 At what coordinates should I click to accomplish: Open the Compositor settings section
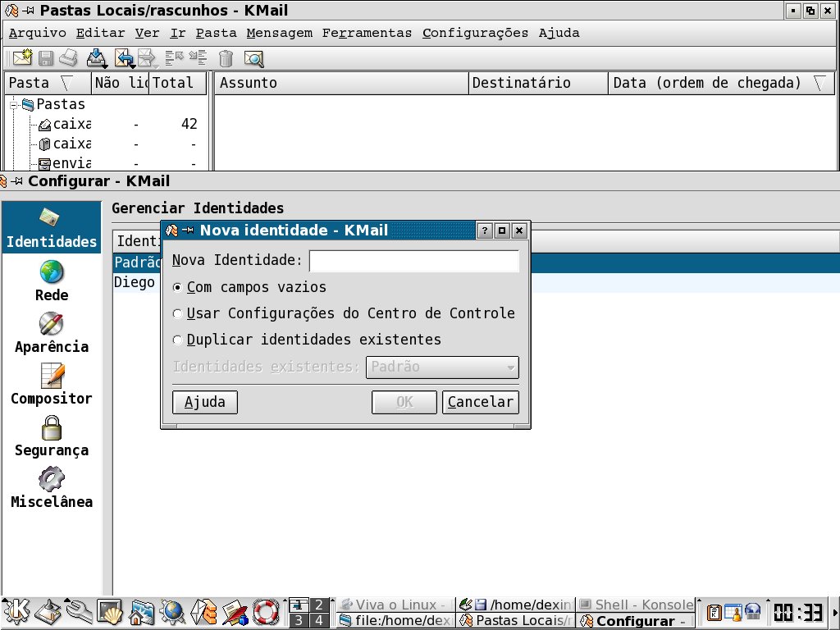pos(52,384)
